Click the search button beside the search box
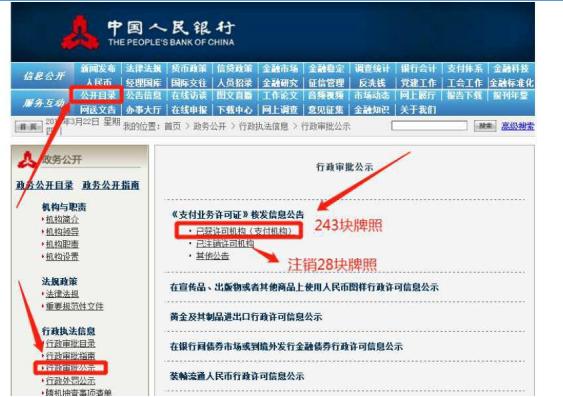 pos(485,126)
